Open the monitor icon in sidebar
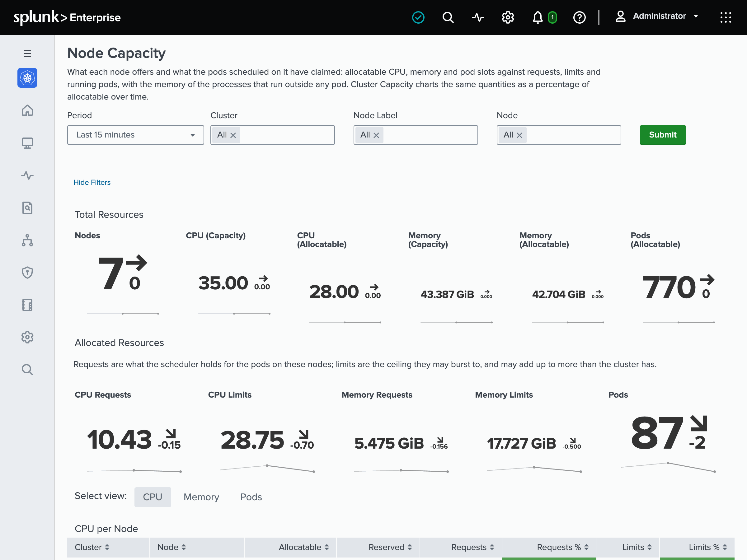This screenshot has width=747, height=560. click(x=27, y=143)
